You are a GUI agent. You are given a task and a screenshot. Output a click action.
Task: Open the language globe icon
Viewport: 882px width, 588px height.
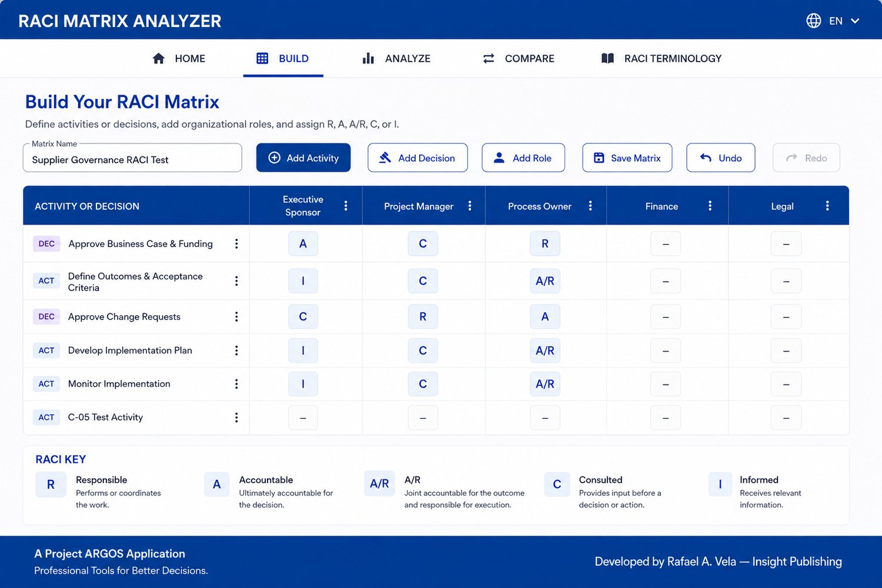click(x=813, y=21)
